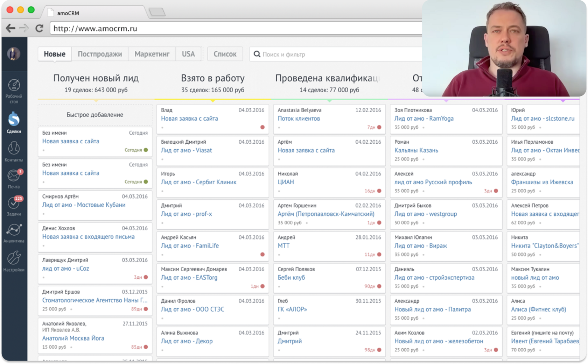Click the browser forward arrow

click(x=24, y=28)
